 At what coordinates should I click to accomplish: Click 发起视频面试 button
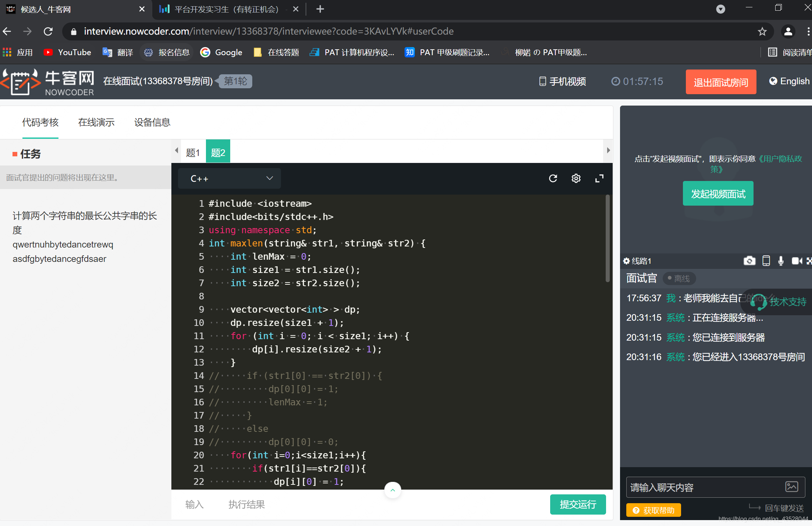coord(718,193)
